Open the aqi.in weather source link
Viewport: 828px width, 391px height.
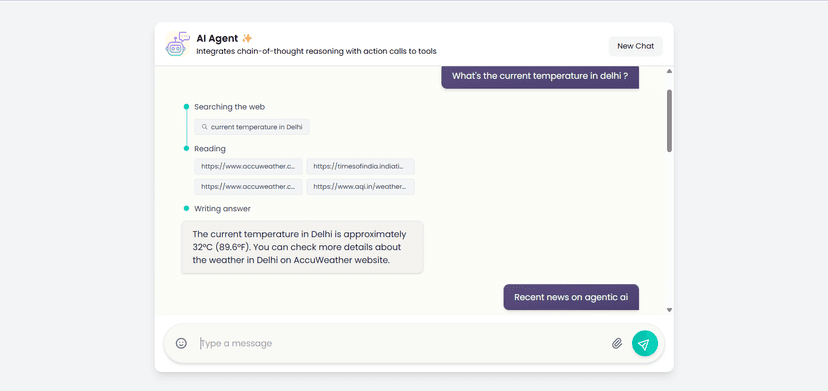click(x=360, y=187)
